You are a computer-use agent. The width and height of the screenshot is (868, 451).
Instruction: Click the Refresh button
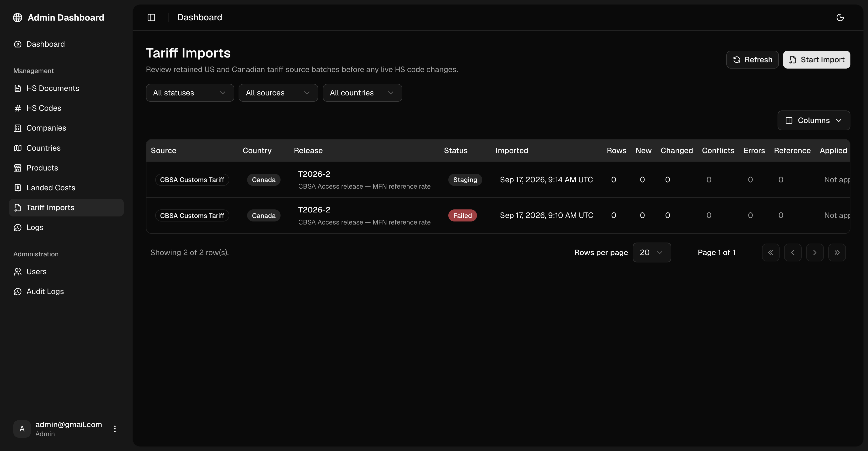[x=752, y=60]
